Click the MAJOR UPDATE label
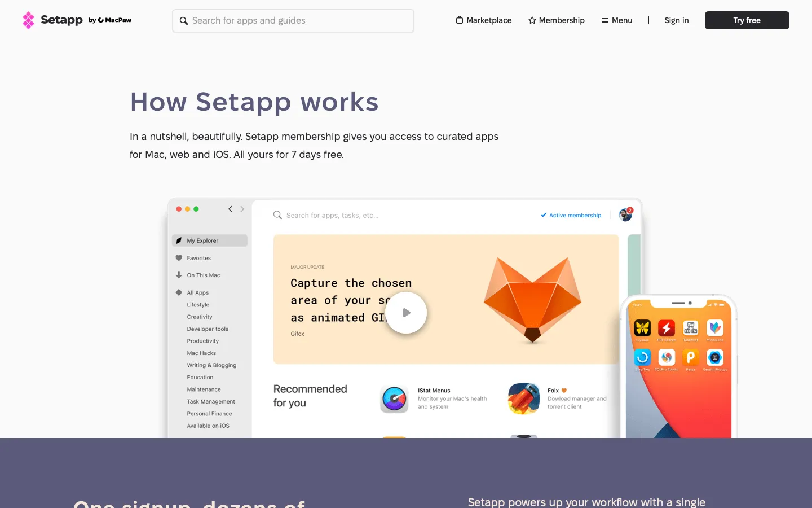Image resolution: width=812 pixels, height=508 pixels. coord(307,267)
